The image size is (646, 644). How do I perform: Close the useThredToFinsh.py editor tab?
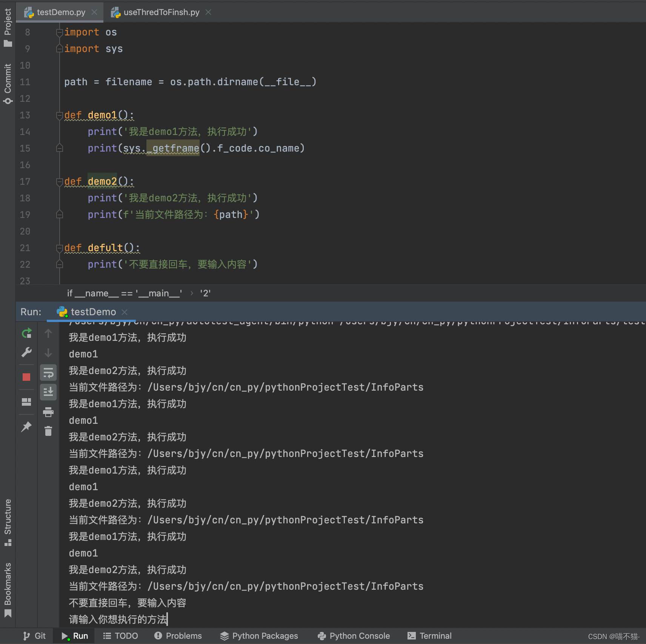[208, 12]
